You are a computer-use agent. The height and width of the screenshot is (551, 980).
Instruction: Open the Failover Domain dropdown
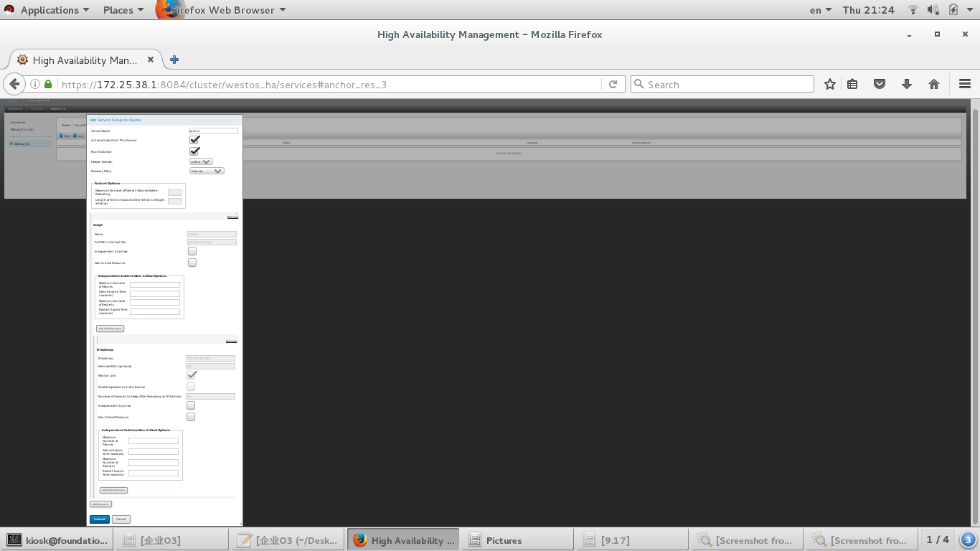201,161
